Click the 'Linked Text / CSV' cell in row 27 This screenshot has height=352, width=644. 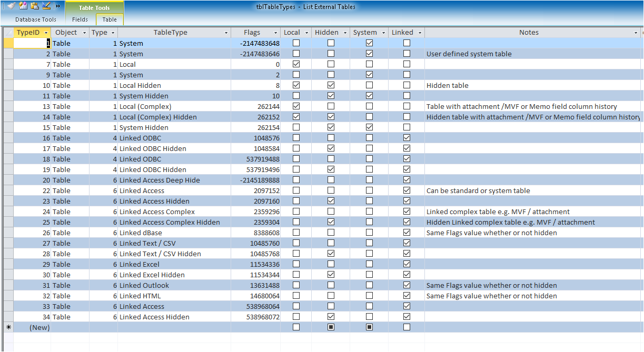(174, 243)
